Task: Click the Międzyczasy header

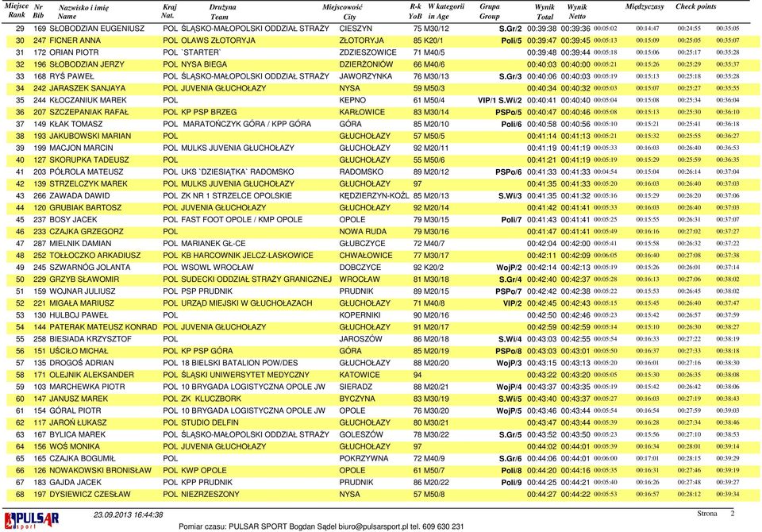Action: pyautogui.click(x=645, y=7)
